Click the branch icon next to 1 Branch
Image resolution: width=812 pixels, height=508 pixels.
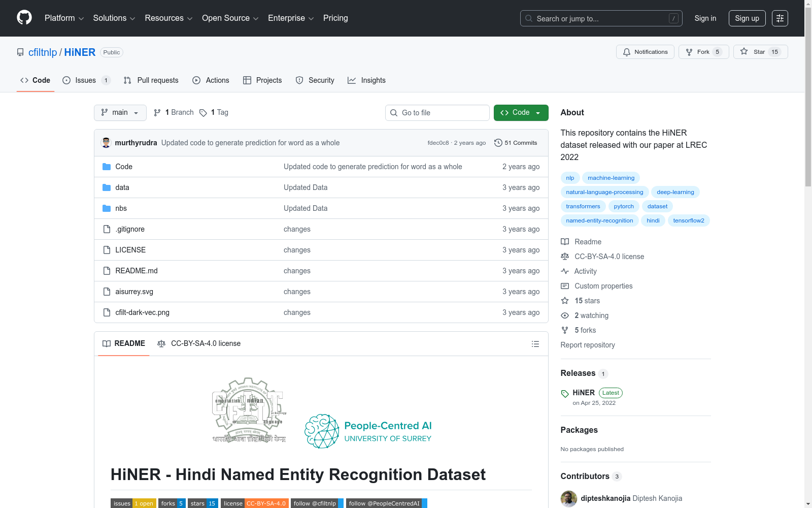[x=157, y=113]
